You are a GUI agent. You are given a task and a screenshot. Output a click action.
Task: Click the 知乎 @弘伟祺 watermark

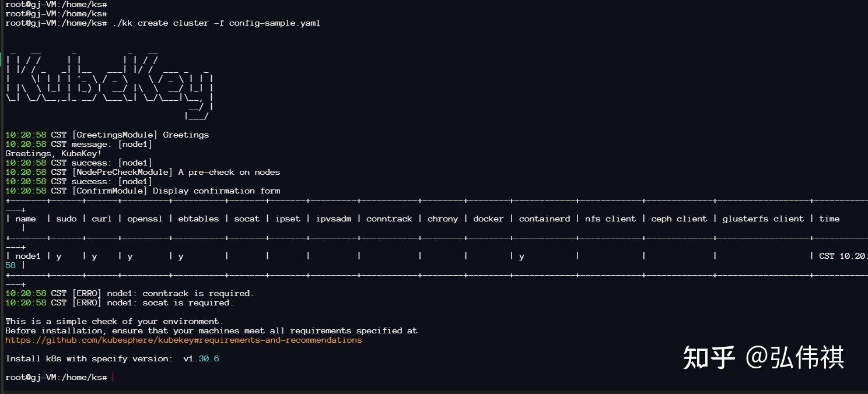pyautogui.click(x=763, y=357)
